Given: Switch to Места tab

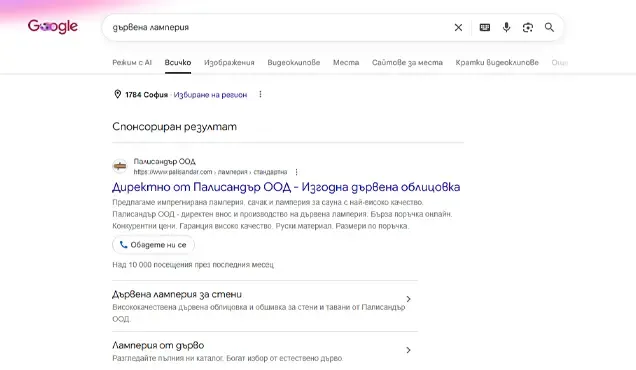Looking at the screenshot, I should pyautogui.click(x=346, y=62).
